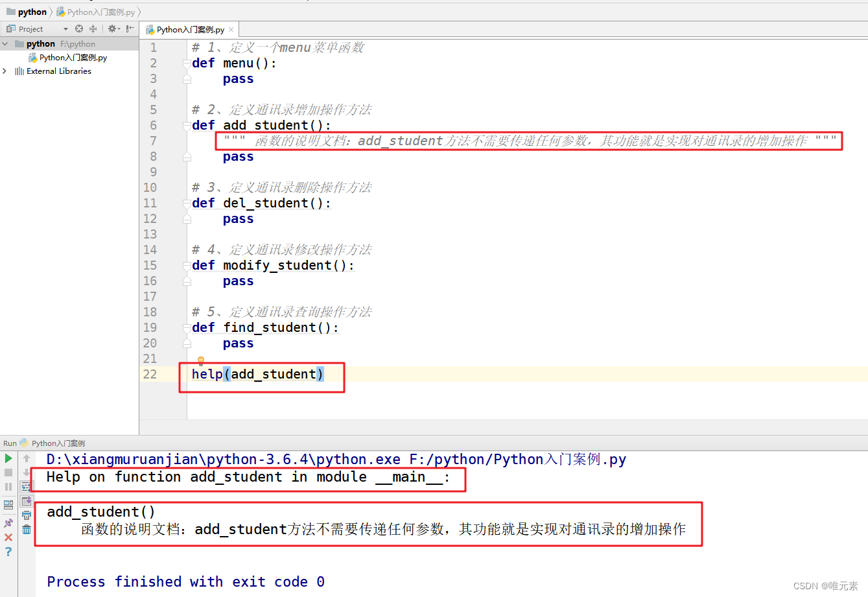868x597 pixels.
Task: Hide Project panel with hide icon
Action: (x=130, y=29)
